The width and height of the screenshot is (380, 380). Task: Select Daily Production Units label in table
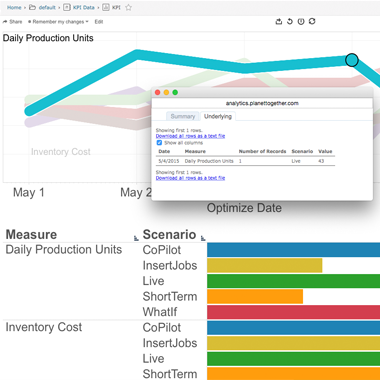tap(64, 250)
